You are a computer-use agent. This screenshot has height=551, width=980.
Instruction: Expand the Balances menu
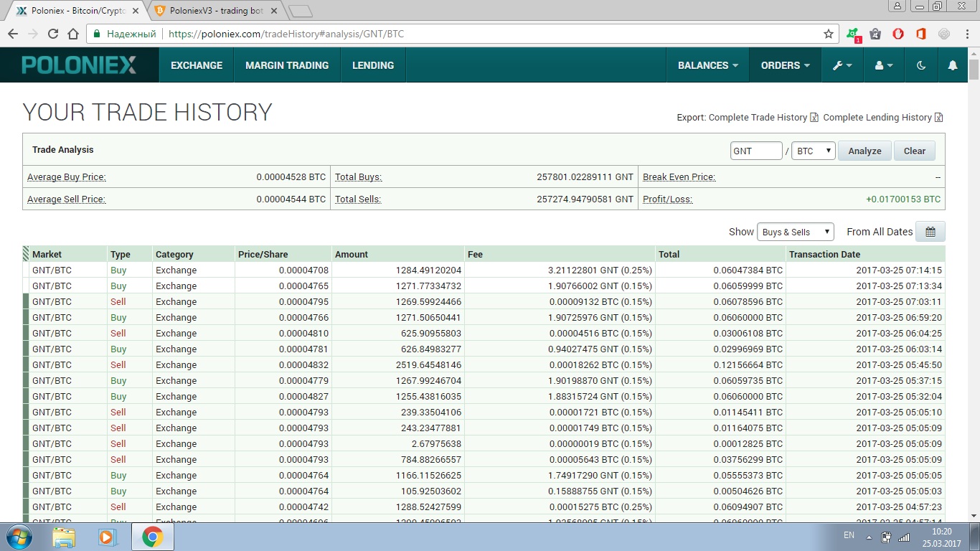708,65
